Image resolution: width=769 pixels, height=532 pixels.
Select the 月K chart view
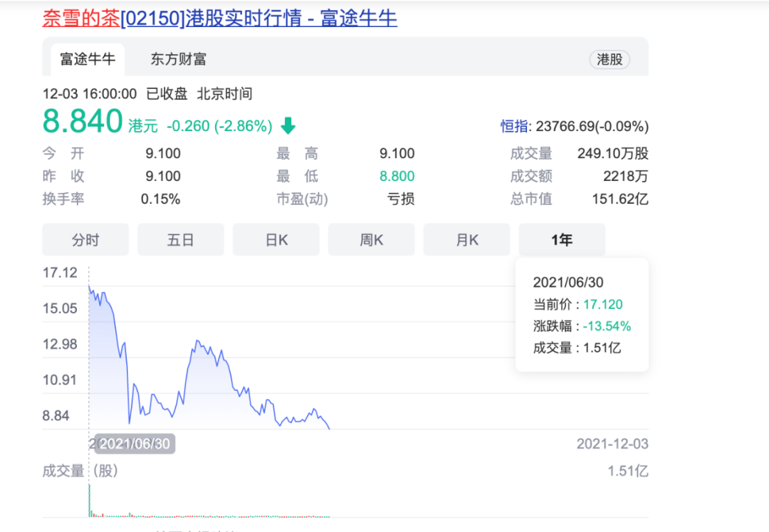pos(467,240)
